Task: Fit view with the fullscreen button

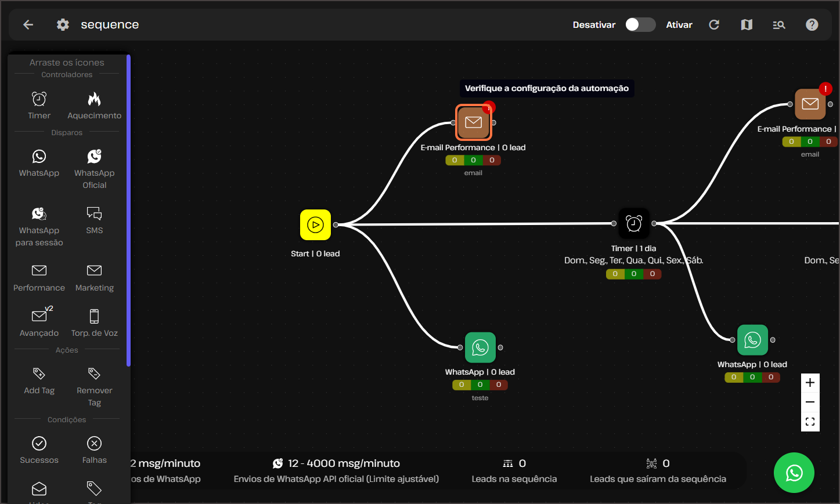Action: coord(810,422)
